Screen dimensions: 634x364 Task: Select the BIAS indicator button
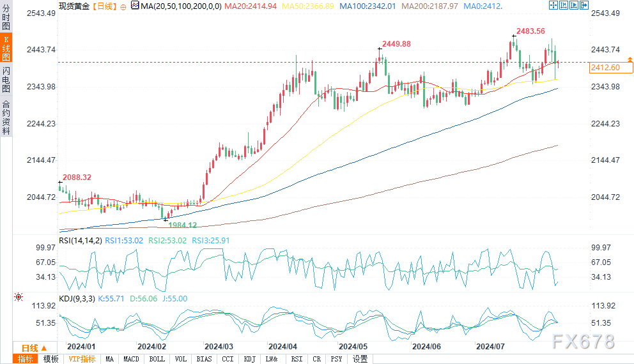(204, 359)
